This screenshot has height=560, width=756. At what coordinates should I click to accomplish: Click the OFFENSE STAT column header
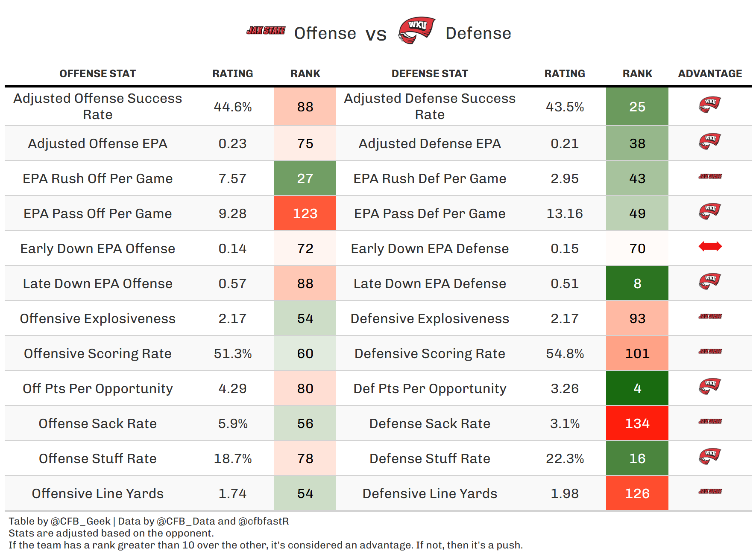[97, 74]
